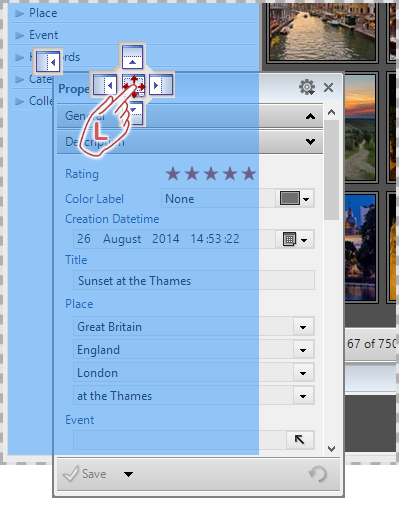Viewport: 399px width, 508px height.
Task: Expand the Place tree item
Action: (20, 13)
